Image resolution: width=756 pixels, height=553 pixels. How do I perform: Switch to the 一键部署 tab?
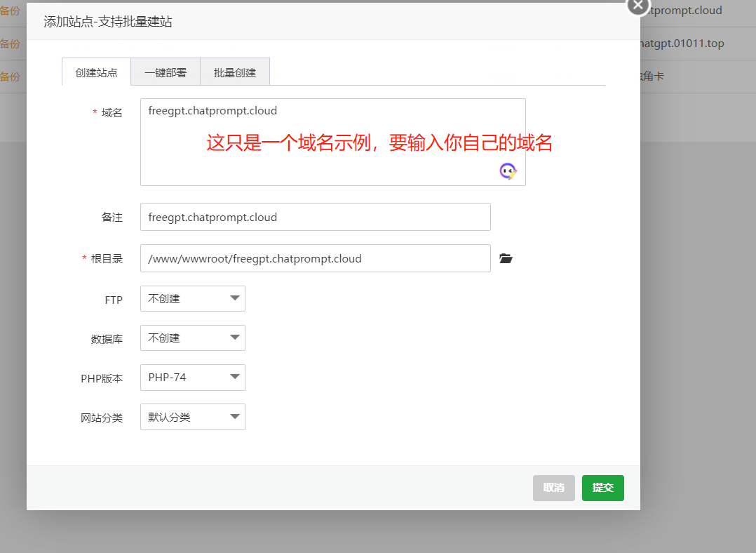165,71
